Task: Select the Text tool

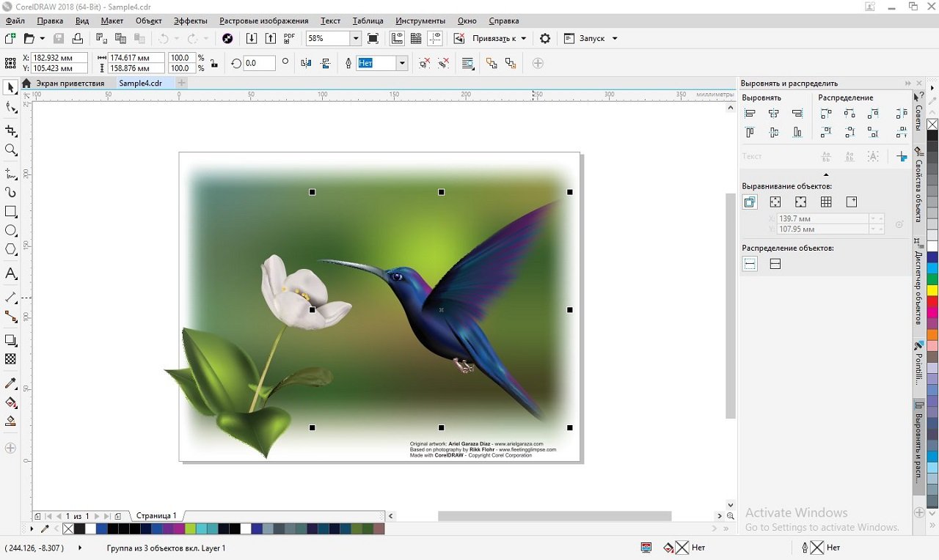Action: click(11, 274)
